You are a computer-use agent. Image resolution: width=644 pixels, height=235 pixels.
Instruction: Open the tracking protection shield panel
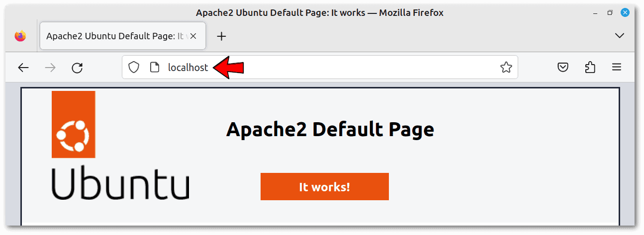pos(134,68)
